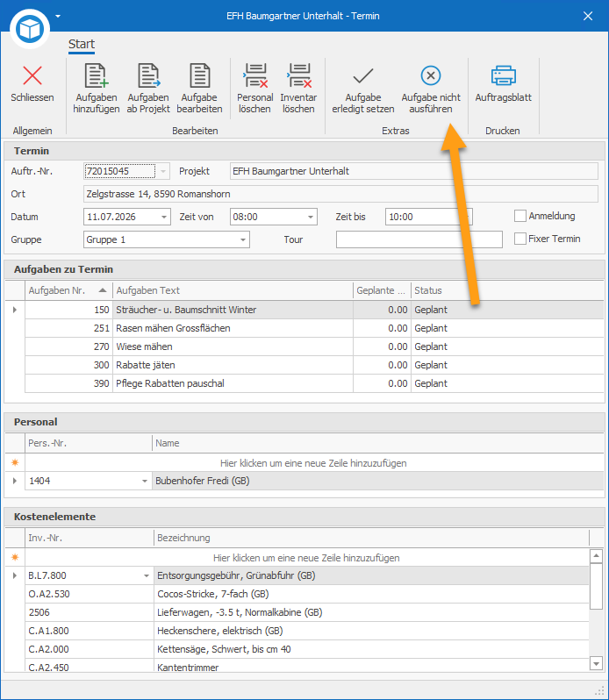Expand the Zeit von dropdown

pos(311,217)
